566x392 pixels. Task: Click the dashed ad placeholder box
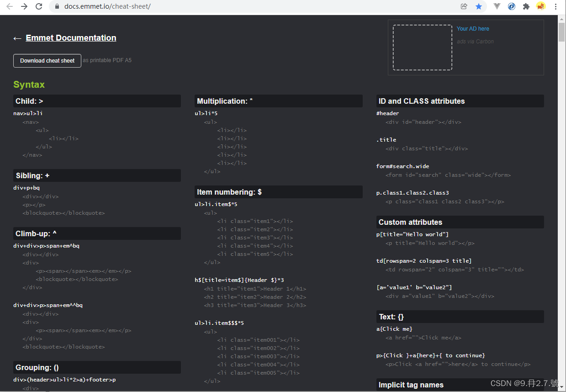click(x=422, y=48)
